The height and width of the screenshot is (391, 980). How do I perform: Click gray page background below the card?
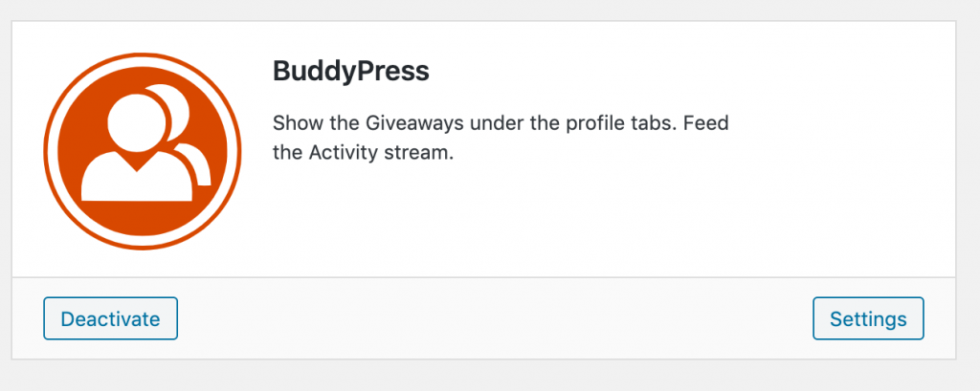[x=490, y=376]
